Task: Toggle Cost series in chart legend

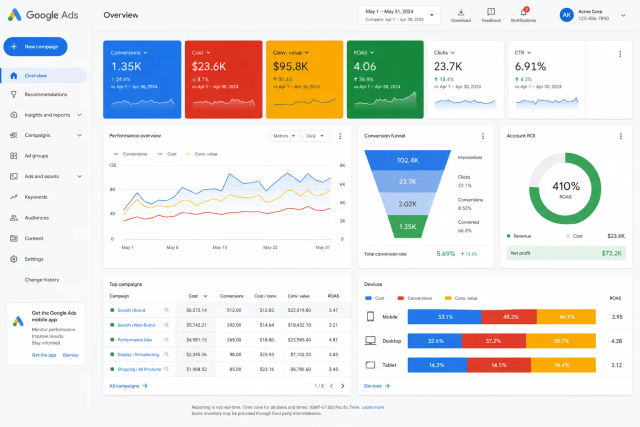Action: tap(167, 154)
